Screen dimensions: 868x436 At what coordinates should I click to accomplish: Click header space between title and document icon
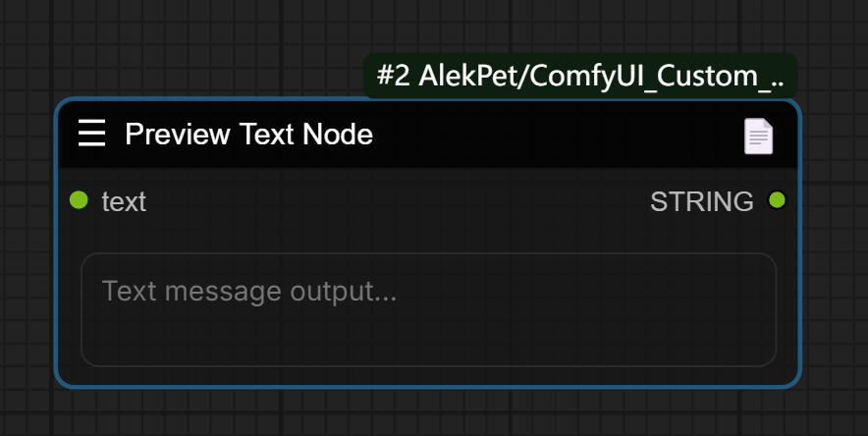[x=550, y=134]
